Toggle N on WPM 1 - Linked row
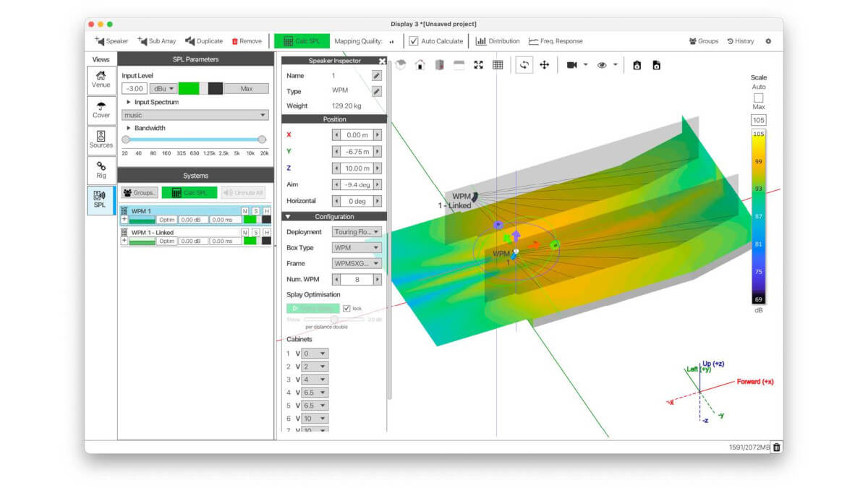Image resolution: width=868 pixels, height=488 pixels. [x=244, y=232]
